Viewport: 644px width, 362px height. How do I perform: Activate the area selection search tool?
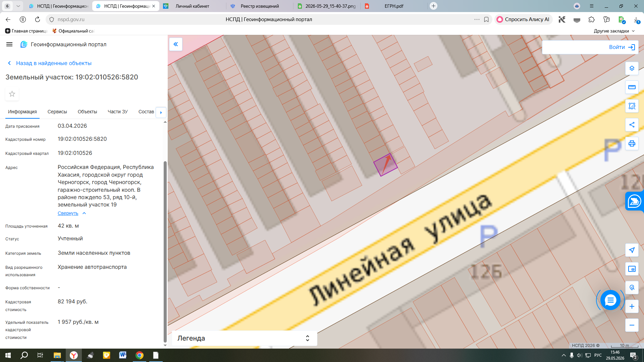632,106
